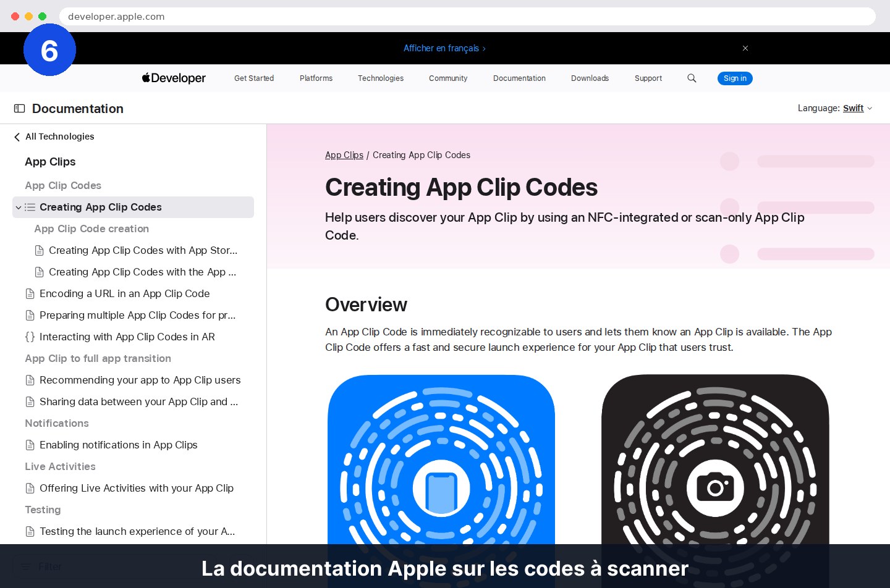The height and width of the screenshot is (588, 890).
Task: Open Enabling notifications in App Clips
Action: coord(118,445)
